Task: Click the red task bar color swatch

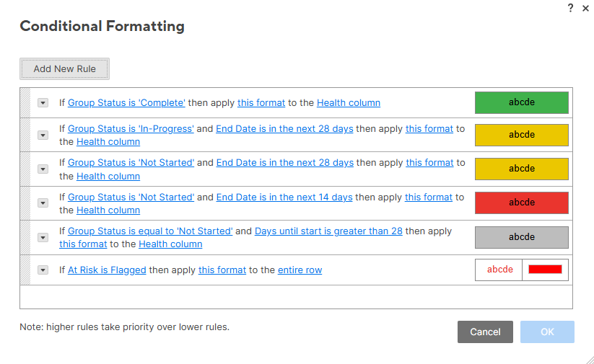Action: coord(545,270)
